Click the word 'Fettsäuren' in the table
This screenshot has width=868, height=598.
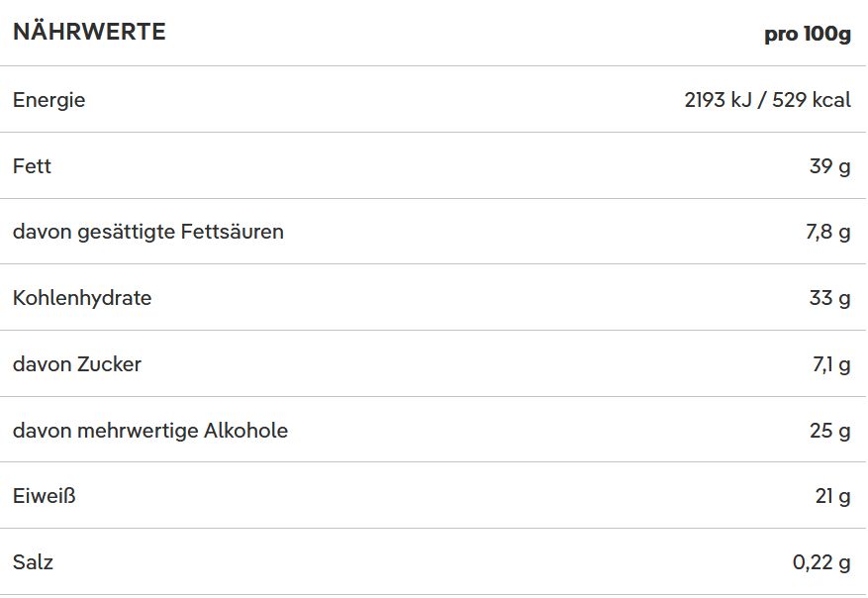233,232
